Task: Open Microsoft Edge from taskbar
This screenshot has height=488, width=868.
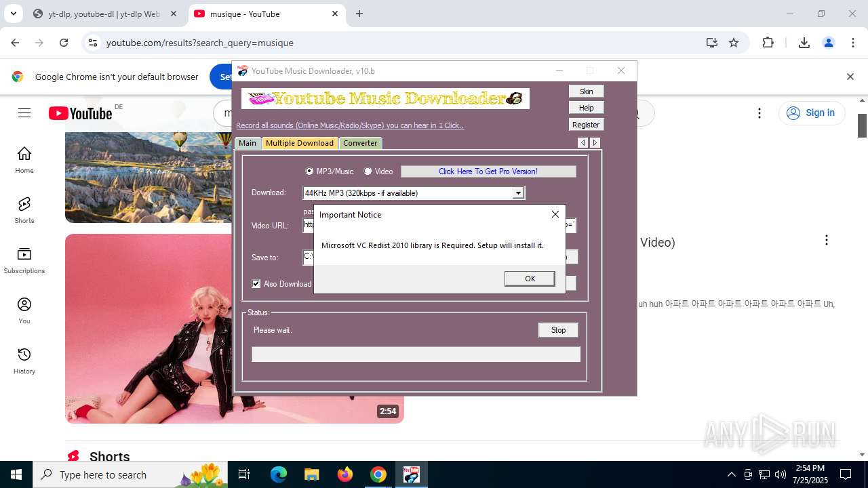Action: [x=279, y=474]
